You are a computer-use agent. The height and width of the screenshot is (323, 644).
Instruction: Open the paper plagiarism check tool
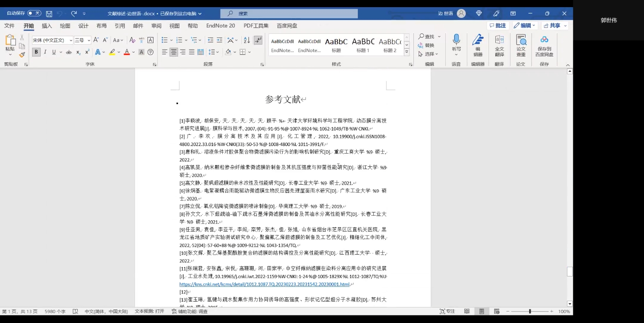521,45
